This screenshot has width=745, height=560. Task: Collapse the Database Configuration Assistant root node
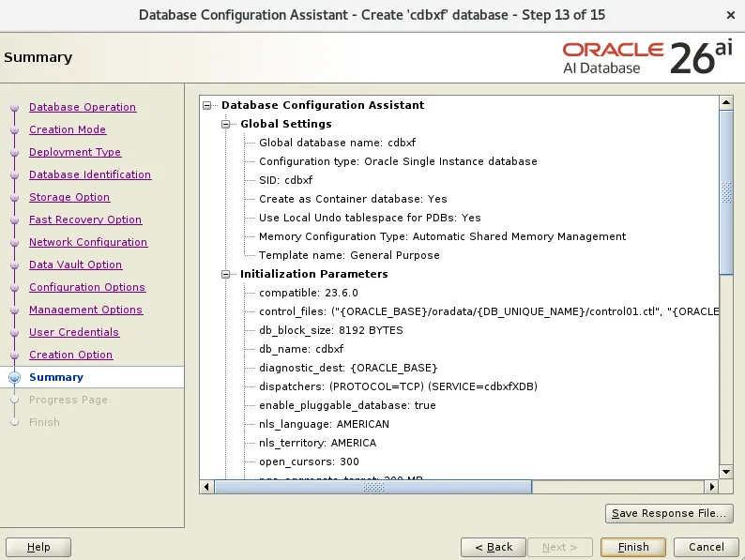pyautogui.click(x=207, y=105)
